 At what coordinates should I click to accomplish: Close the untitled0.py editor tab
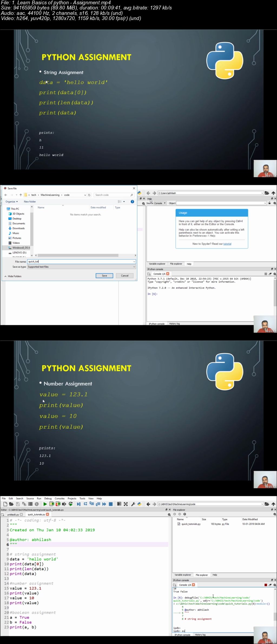[x=21, y=514]
